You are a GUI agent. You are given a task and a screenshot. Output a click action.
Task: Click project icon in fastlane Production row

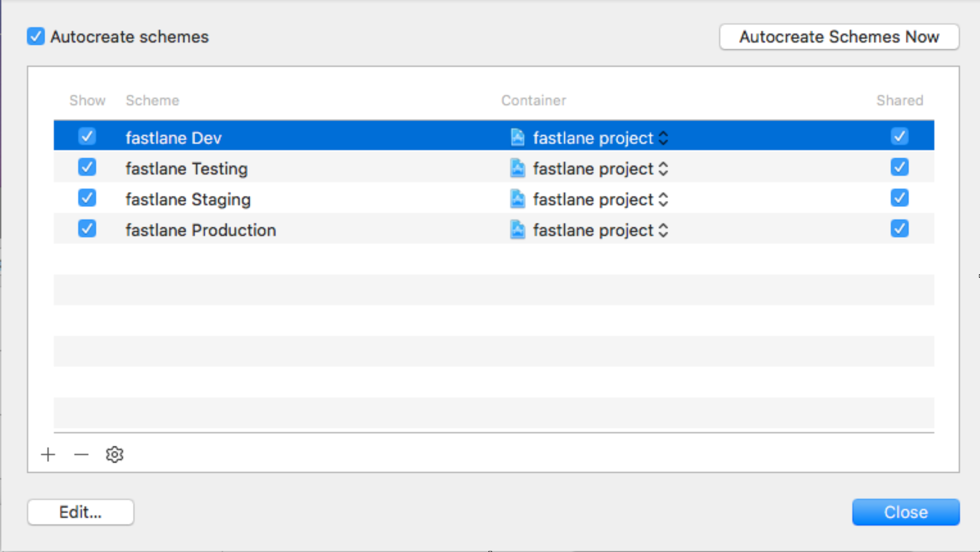point(517,230)
